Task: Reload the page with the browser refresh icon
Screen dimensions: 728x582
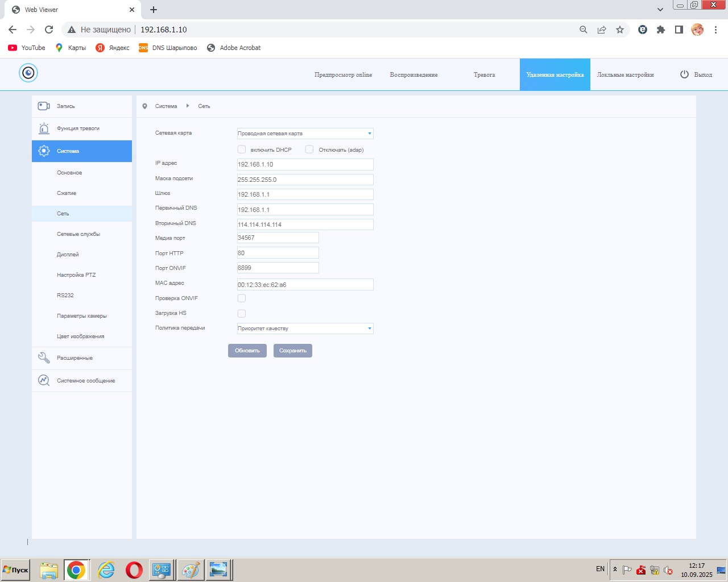Action: click(x=49, y=30)
